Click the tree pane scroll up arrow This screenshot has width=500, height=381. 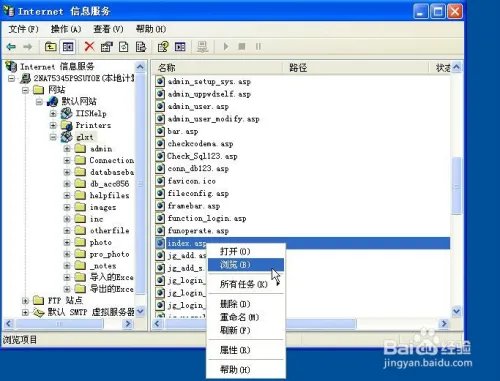(140, 67)
